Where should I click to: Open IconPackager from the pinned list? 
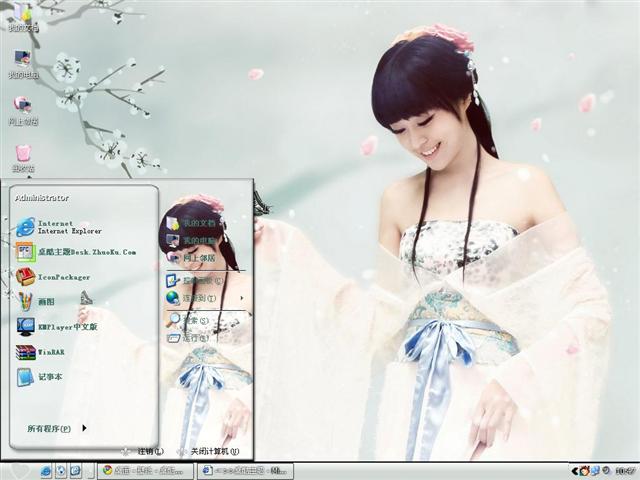(x=53, y=277)
